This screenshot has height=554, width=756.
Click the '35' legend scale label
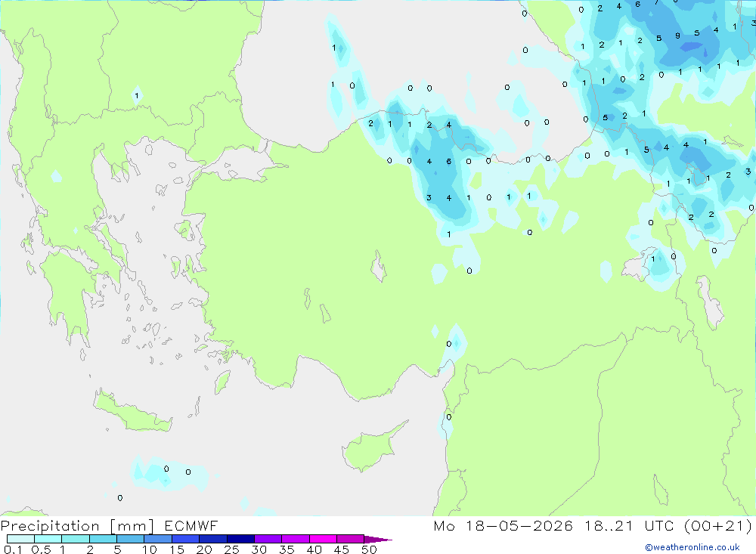click(287, 549)
